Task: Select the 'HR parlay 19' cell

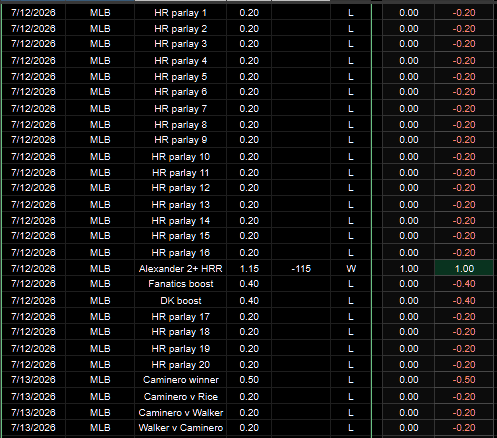Action: coord(180,349)
